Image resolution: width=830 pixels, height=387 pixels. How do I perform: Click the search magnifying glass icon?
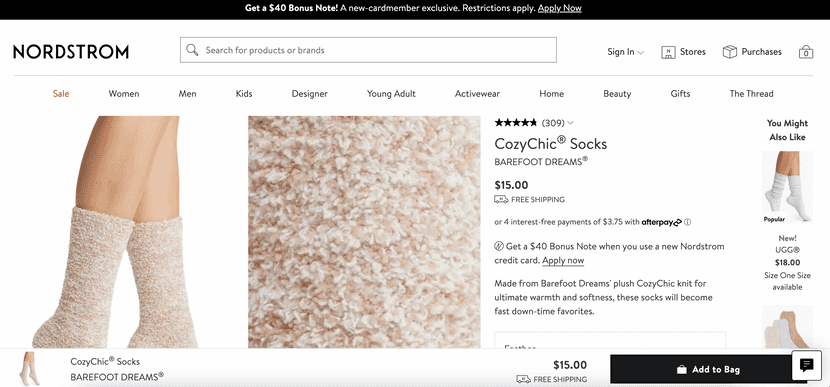192,50
